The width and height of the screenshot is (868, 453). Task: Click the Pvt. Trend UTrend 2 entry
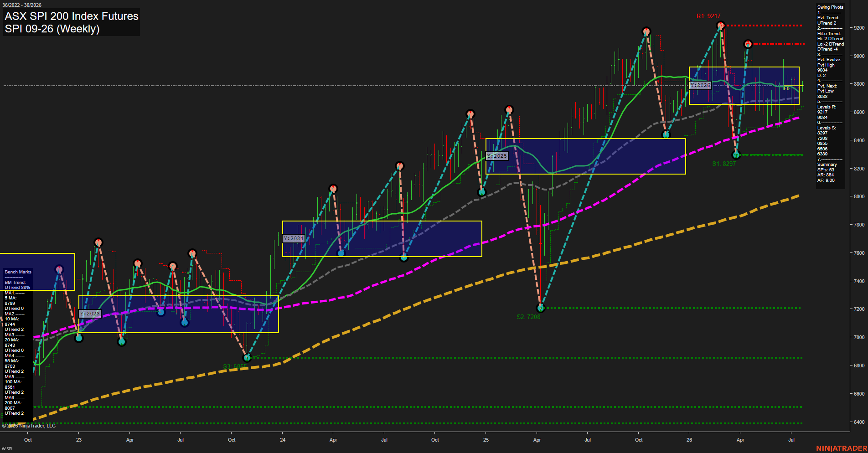click(828, 21)
